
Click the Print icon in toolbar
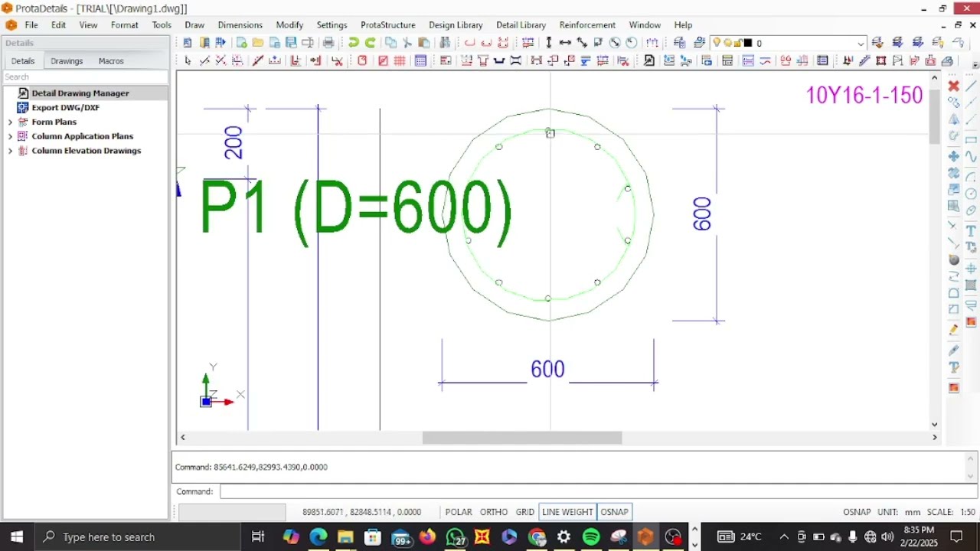tap(328, 43)
